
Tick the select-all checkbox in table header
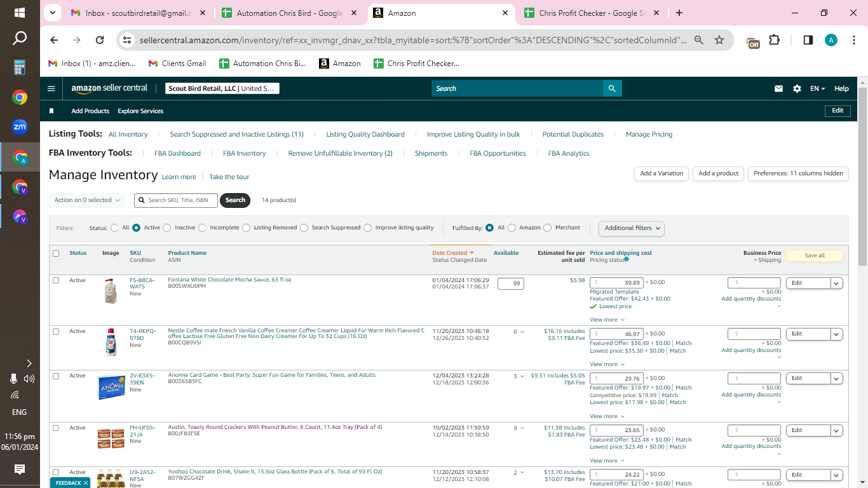pos(56,253)
